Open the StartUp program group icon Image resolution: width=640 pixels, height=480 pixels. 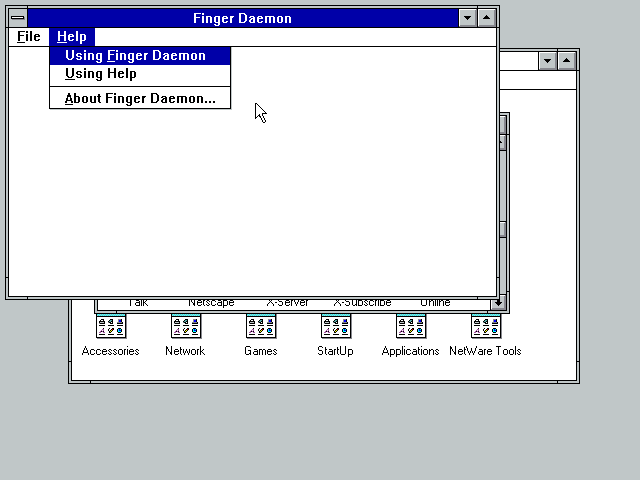click(336, 326)
